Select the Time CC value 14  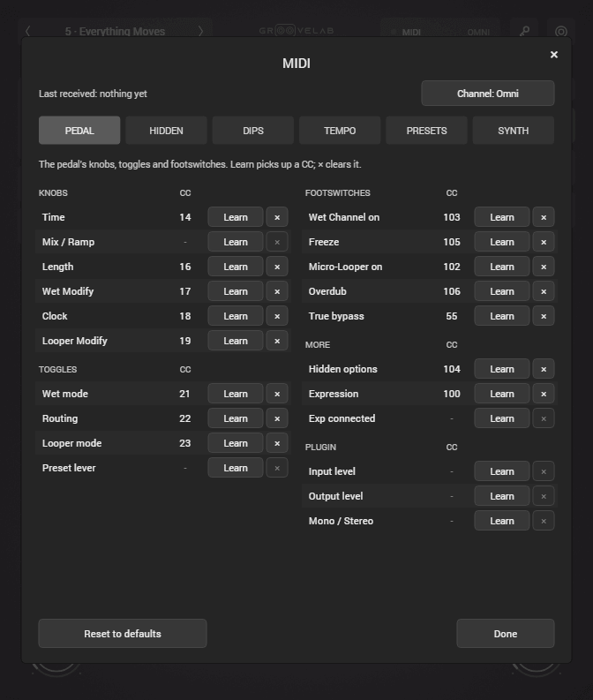(185, 217)
